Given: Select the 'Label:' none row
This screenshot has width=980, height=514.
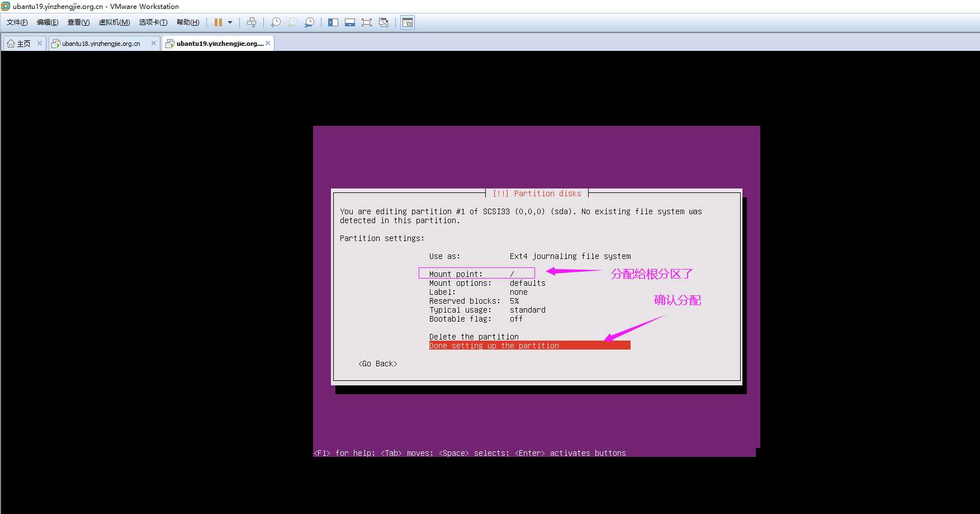Looking at the screenshot, I should [x=479, y=292].
